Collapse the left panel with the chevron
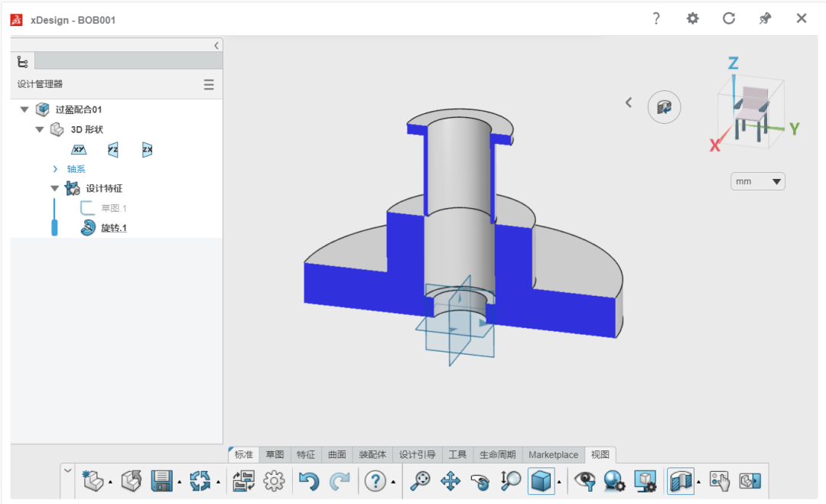This screenshot has height=504, width=826. click(x=216, y=46)
